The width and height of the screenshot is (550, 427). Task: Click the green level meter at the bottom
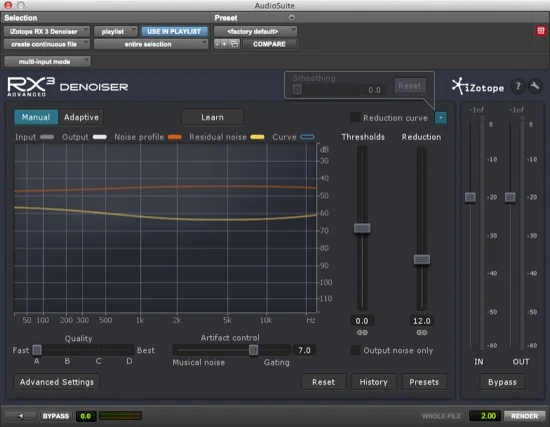(120, 416)
